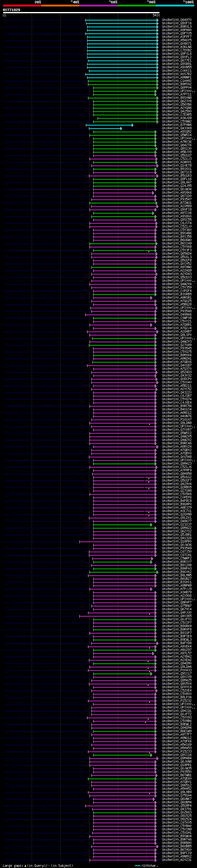Click the cyan ~100% identity legend segment
This screenshot has height=868, width=197.
click(175, 6)
